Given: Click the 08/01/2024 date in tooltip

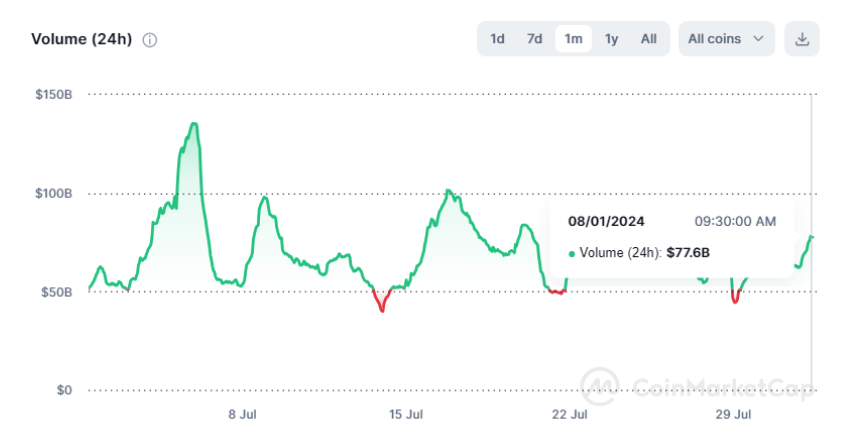Looking at the screenshot, I should tap(605, 221).
